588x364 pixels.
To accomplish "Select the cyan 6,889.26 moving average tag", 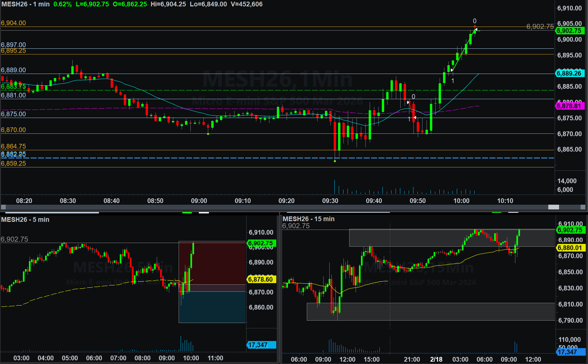I will [570, 73].
